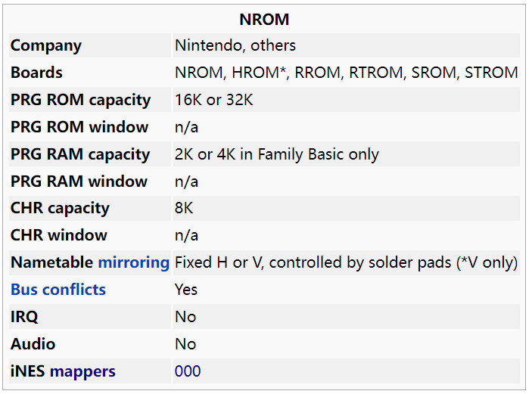This screenshot has height=394, width=532.
Task: Select the Family Basic only text
Action: point(318,154)
